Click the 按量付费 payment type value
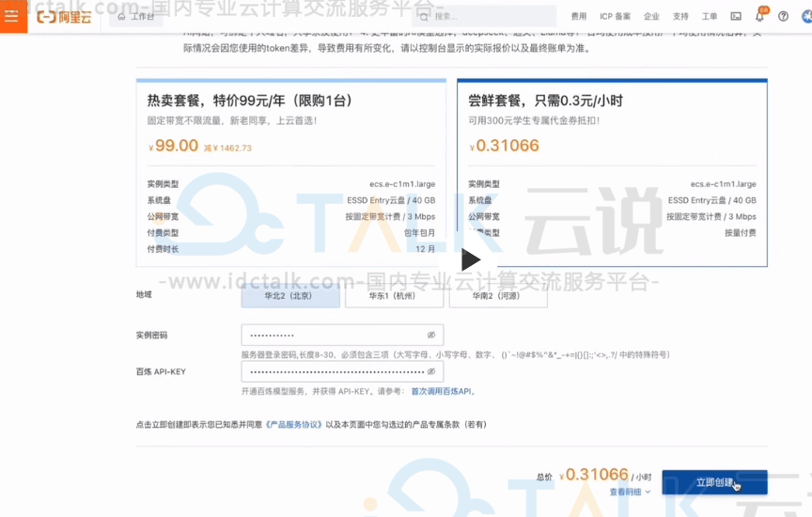This screenshot has height=517, width=812. pos(741,232)
